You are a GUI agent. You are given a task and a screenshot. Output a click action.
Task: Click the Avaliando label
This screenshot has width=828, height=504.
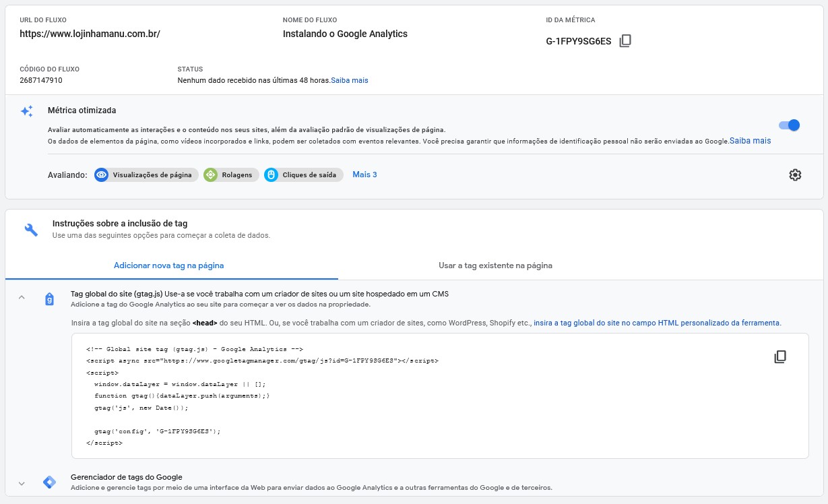pyautogui.click(x=67, y=175)
